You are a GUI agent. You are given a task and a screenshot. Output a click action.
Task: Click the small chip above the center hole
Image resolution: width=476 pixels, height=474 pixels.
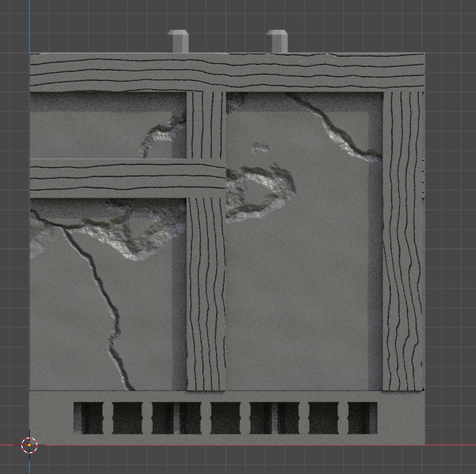(261, 147)
